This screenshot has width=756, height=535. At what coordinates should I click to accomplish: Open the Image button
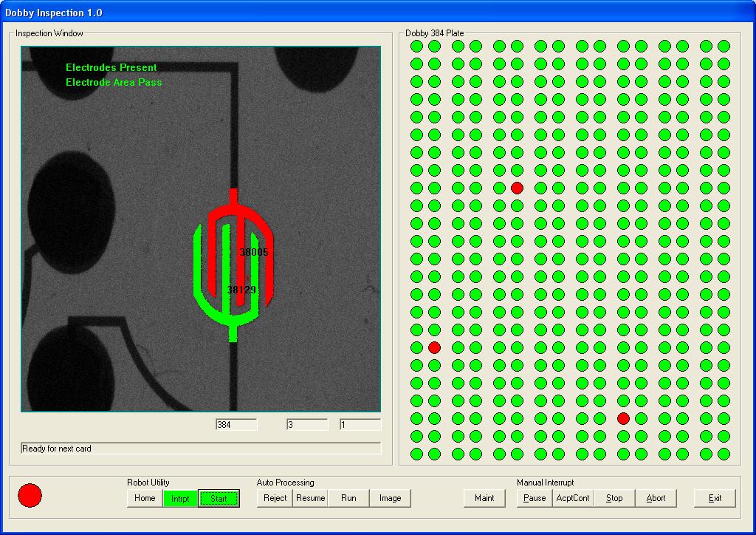click(390, 498)
